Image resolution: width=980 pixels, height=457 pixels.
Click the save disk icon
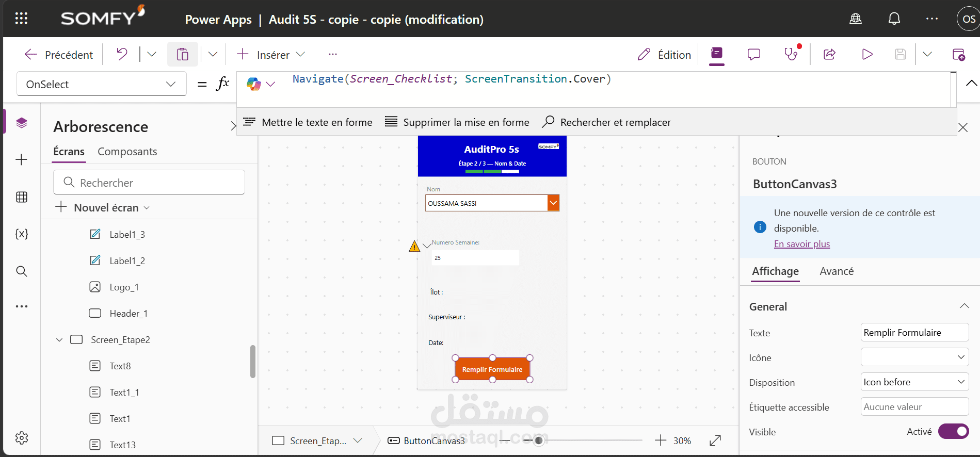click(901, 54)
